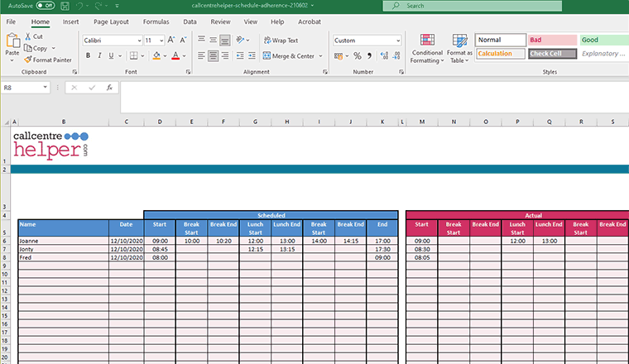Open Conditional Formatting menu
The image size is (629, 364).
coord(427,49)
